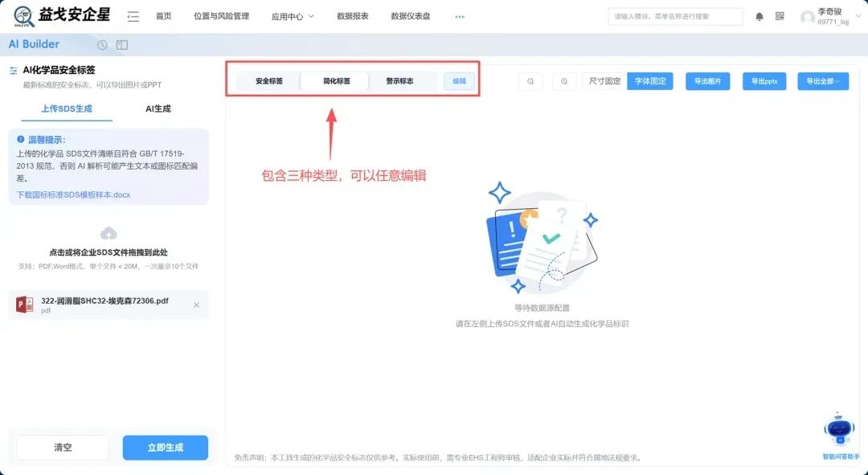Switch to 上传SDS生成 tab
This screenshot has height=475, width=868.
[67, 109]
